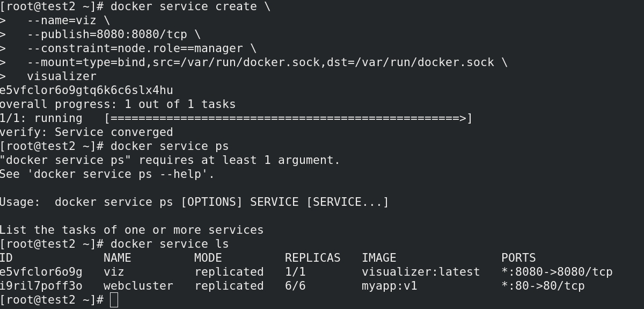This screenshot has height=309, width=644.
Task: Click the running progress bar line
Action: click(x=236, y=118)
